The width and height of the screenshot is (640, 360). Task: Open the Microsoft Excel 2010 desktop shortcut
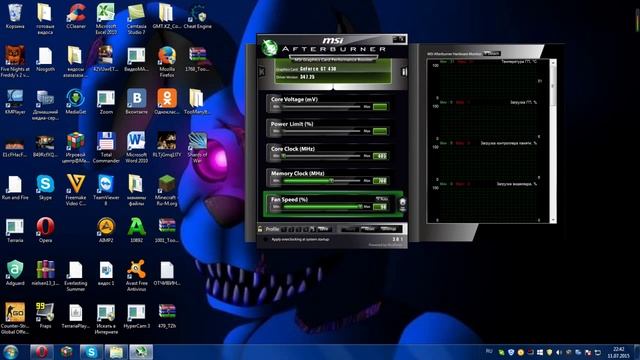(x=106, y=19)
